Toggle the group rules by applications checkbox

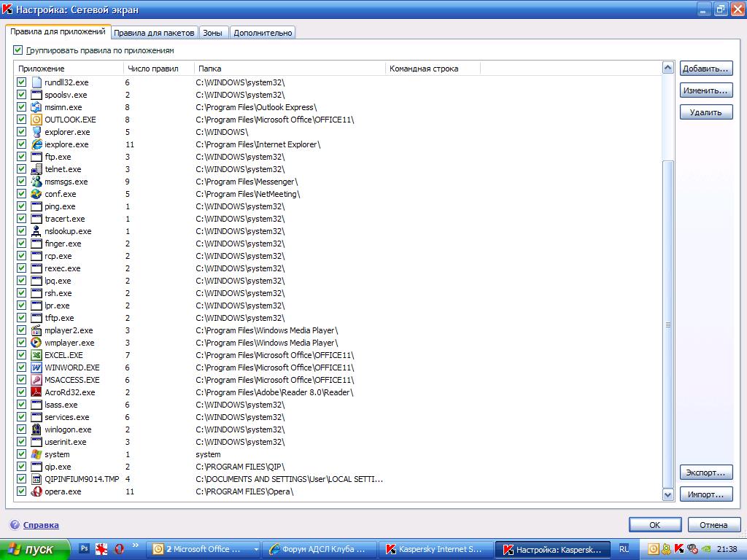pos(18,50)
